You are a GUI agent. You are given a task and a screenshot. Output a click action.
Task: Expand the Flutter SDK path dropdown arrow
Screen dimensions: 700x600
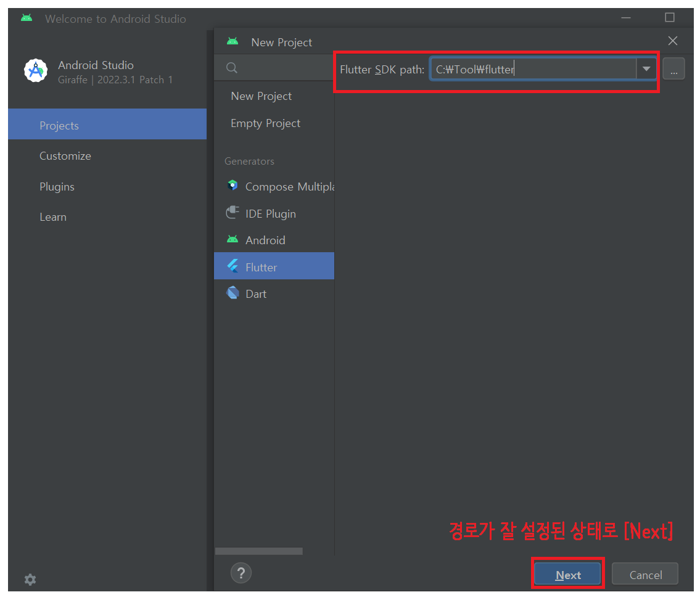(646, 68)
